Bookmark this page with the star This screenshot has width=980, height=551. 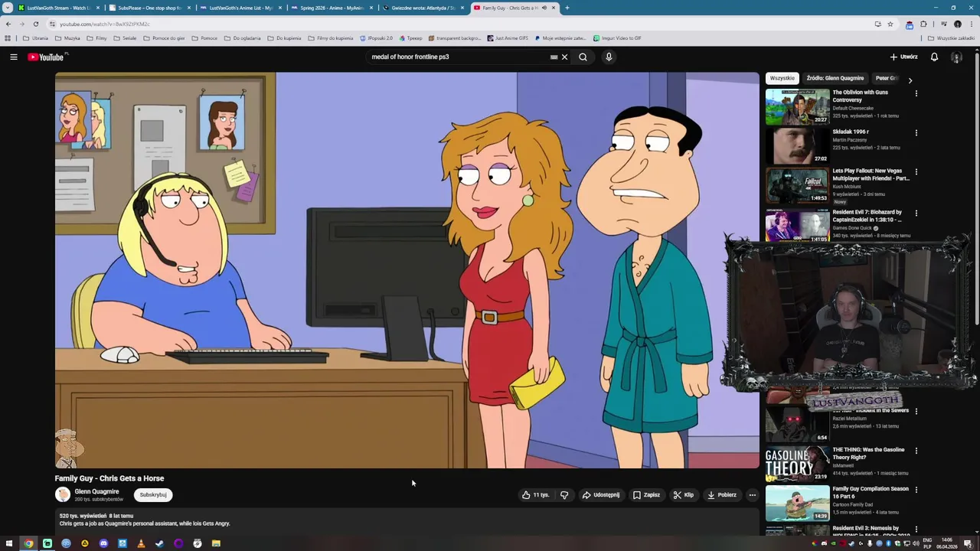890,24
